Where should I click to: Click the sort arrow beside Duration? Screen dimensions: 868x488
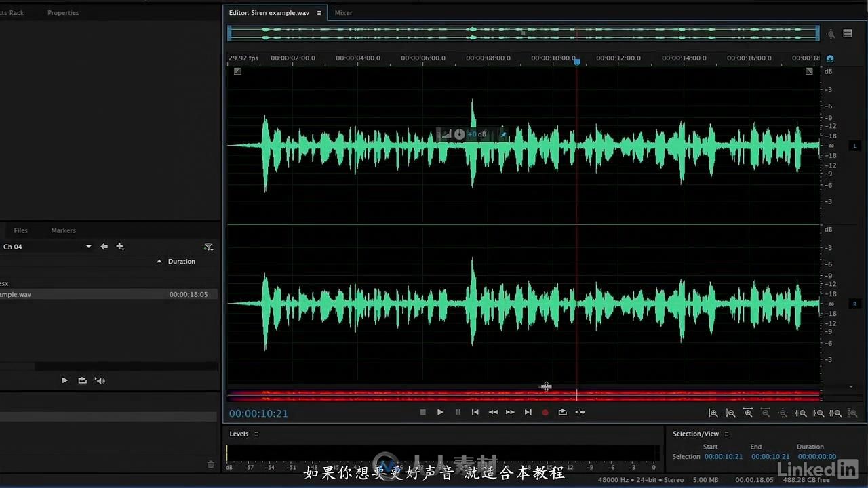coord(159,262)
